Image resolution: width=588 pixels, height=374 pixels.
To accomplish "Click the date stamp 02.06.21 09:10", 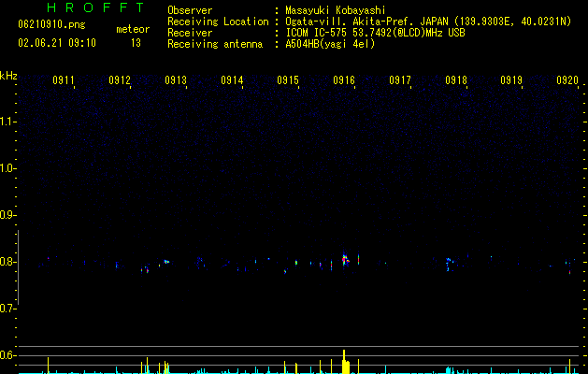I will point(57,43).
